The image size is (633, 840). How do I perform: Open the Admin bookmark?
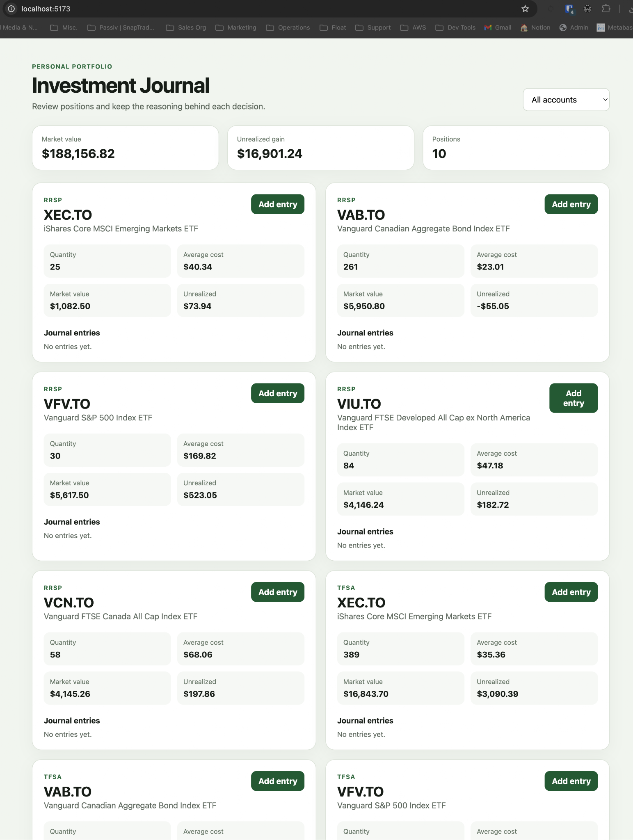point(574,27)
